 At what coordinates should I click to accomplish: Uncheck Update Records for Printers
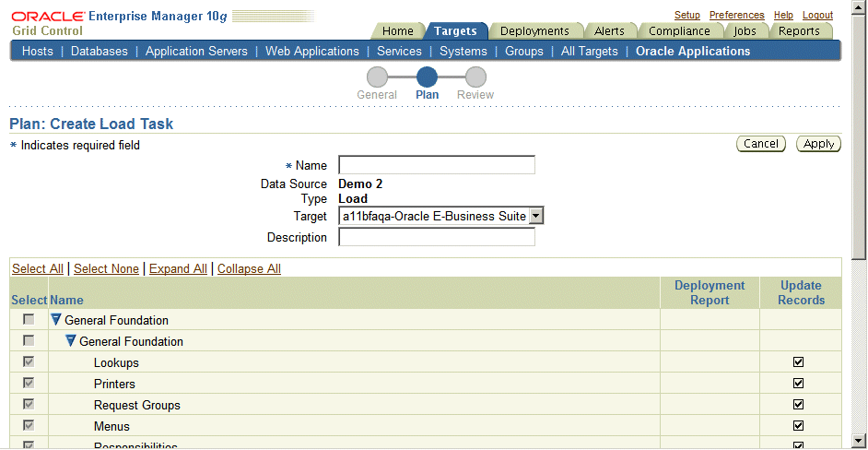(x=798, y=384)
